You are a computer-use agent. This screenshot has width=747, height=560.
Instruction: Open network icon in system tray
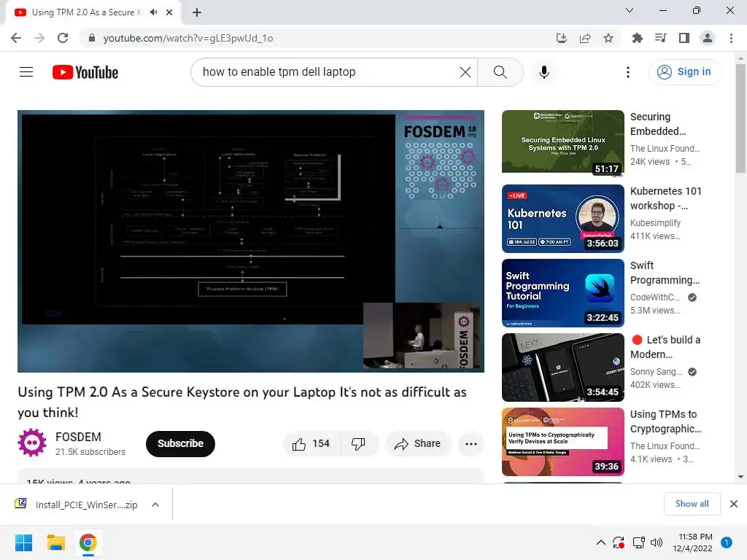pos(638,542)
